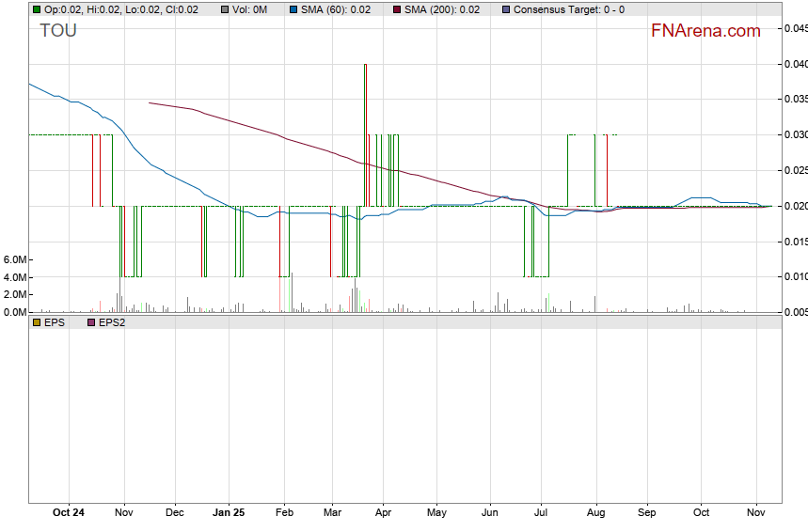808x532 pixels.
Task: Click the purple Consensus Target legend square
Action: tap(506, 9)
